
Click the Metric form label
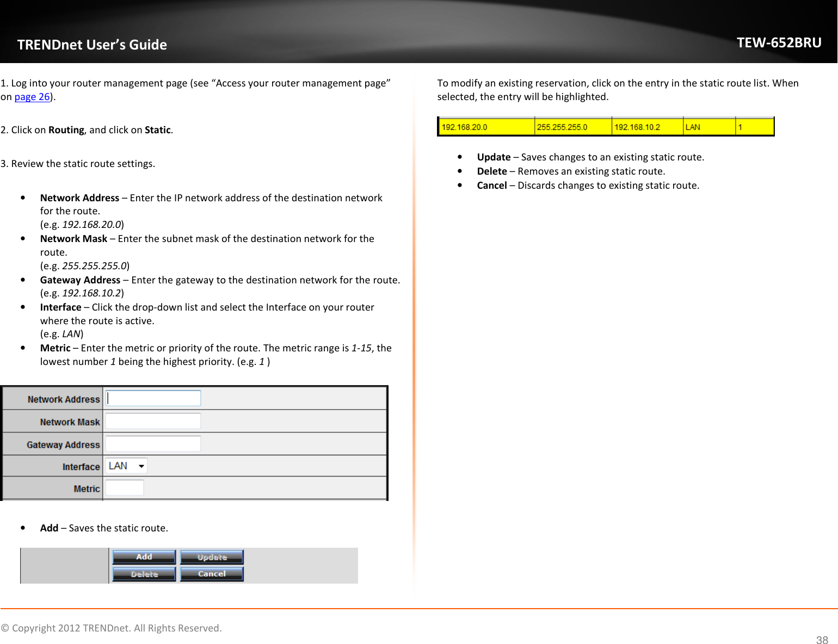(x=87, y=489)
